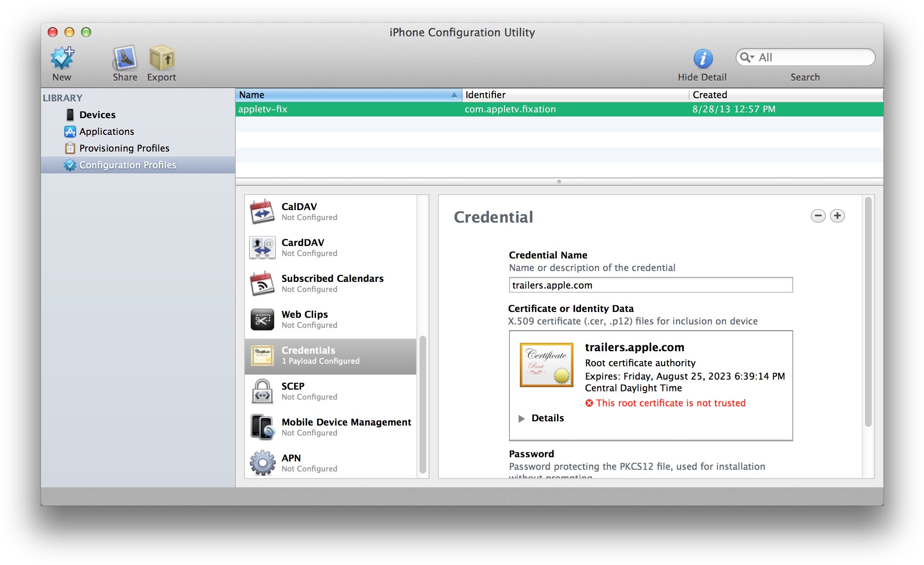Select the appletv-fix profile row
The image size is (924, 565).
[x=559, y=109]
